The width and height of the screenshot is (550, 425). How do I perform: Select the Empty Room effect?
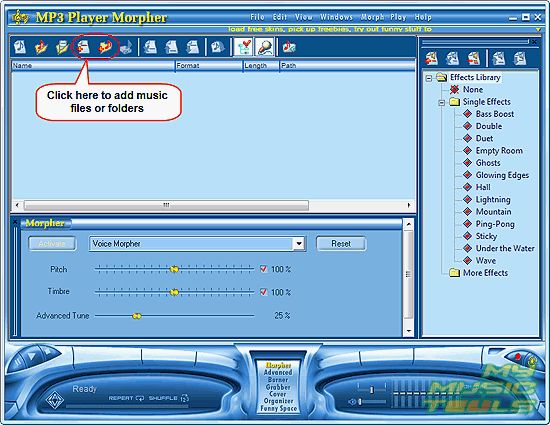click(x=499, y=150)
